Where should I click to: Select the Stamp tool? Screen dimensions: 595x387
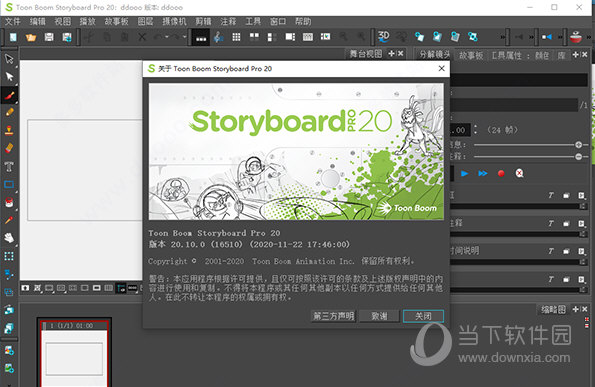(9, 130)
